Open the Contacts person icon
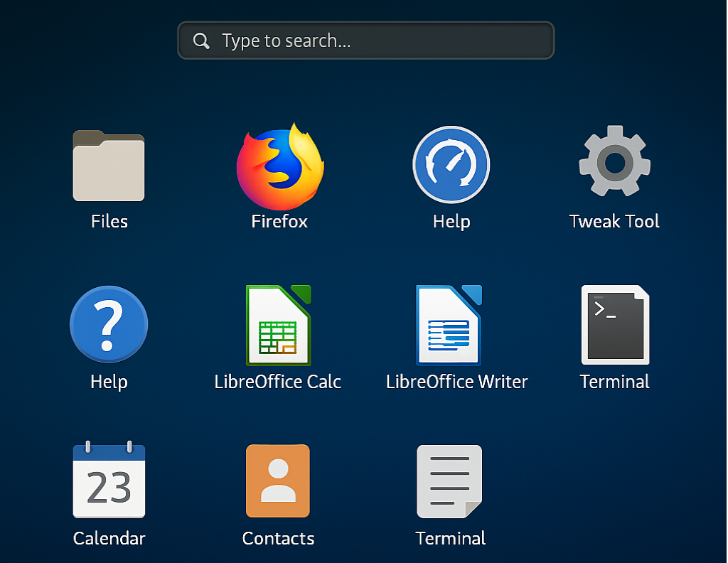728x563 pixels. [x=278, y=481]
